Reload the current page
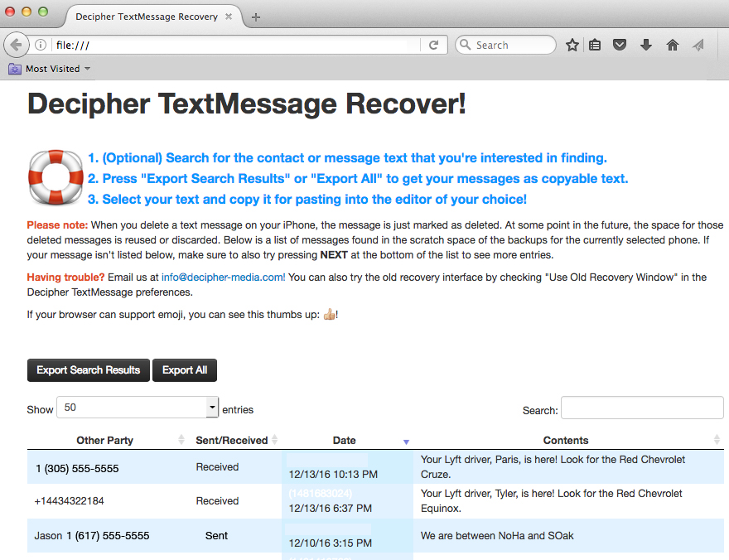Screen dimensions: 729x560 (434, 45)
